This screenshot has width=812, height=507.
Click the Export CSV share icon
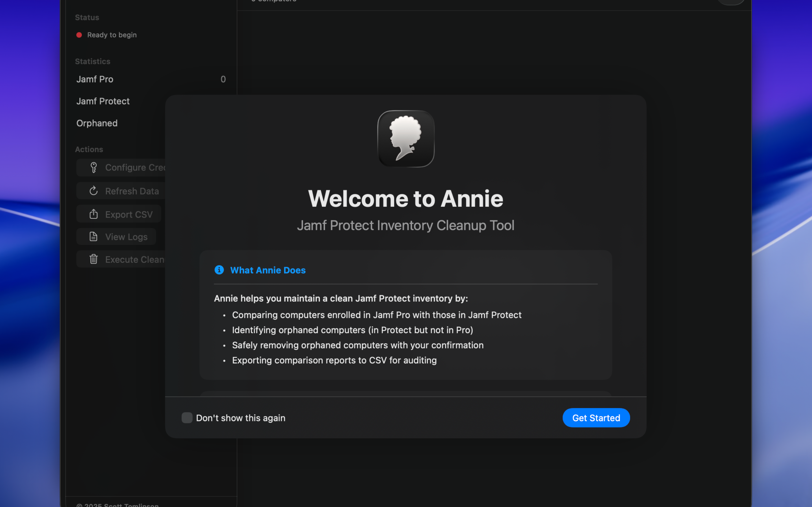coord(94,214)
